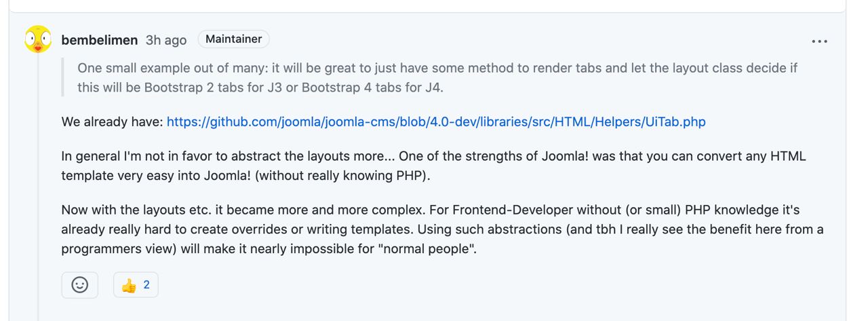Click the Maintainer badge
The image size is (868, 321).
(x=233, y=39)
